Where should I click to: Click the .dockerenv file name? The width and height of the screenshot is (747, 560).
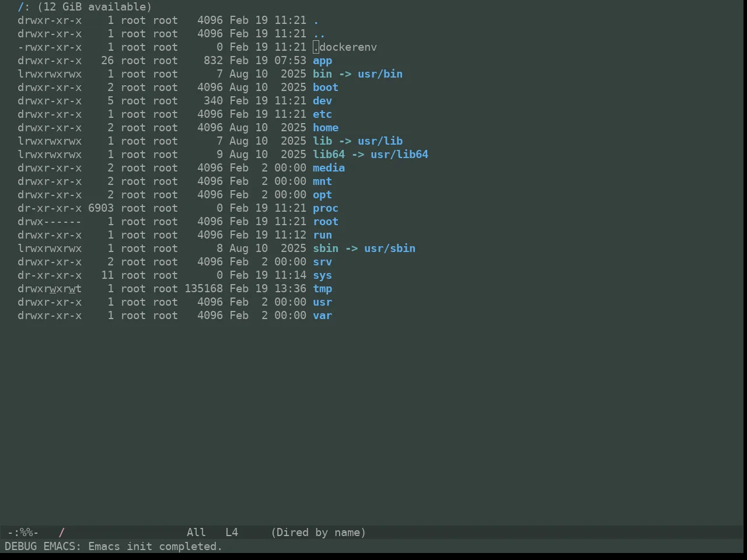[x=345, y=47]
